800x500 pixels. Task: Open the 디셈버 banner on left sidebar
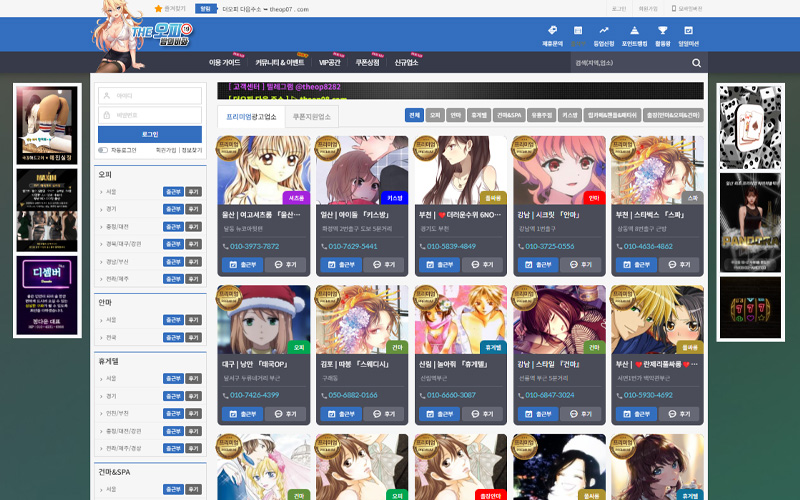tap(47, 295)
